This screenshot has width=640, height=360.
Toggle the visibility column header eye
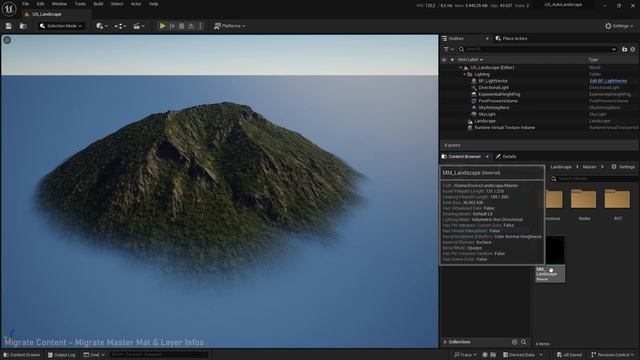[444, 60]
